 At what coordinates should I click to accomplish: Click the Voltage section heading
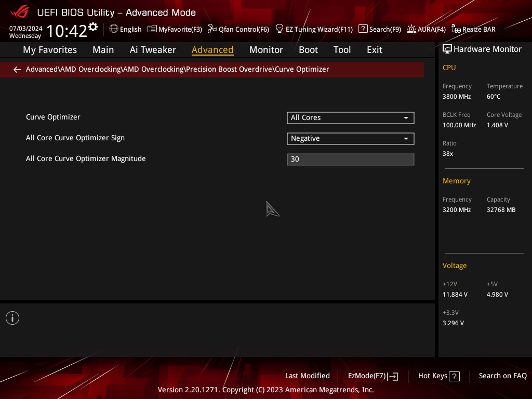click(x=454, y=265)
